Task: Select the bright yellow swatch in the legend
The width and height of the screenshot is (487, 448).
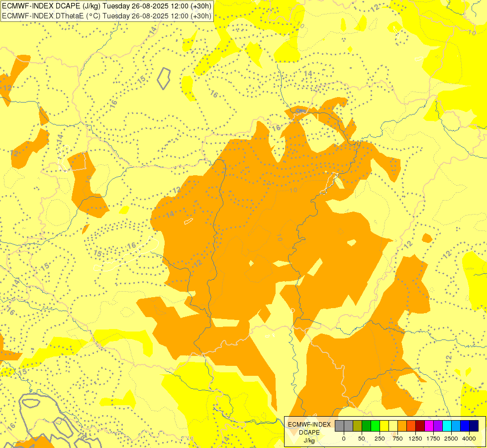Action: 384,426
